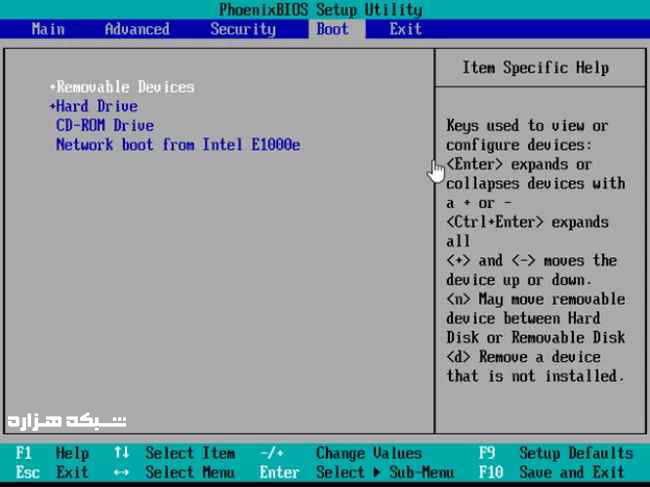The height and width of the screenshot is (487, 650).
Task: Click the 'Select Item' footer text
Action: (190, 453)
